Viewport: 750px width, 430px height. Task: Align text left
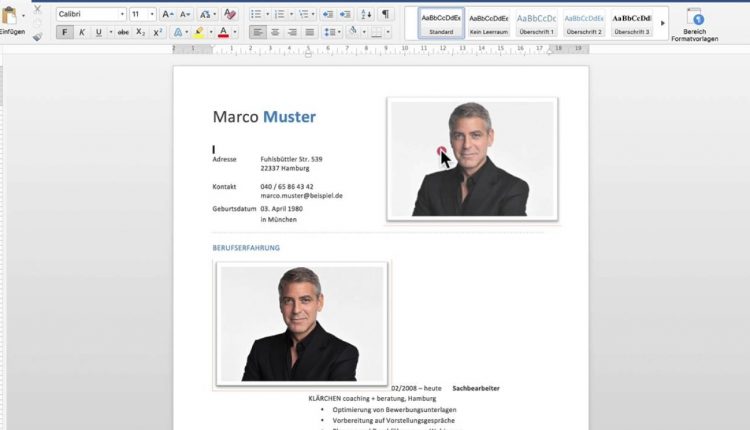tap(258, 33)
